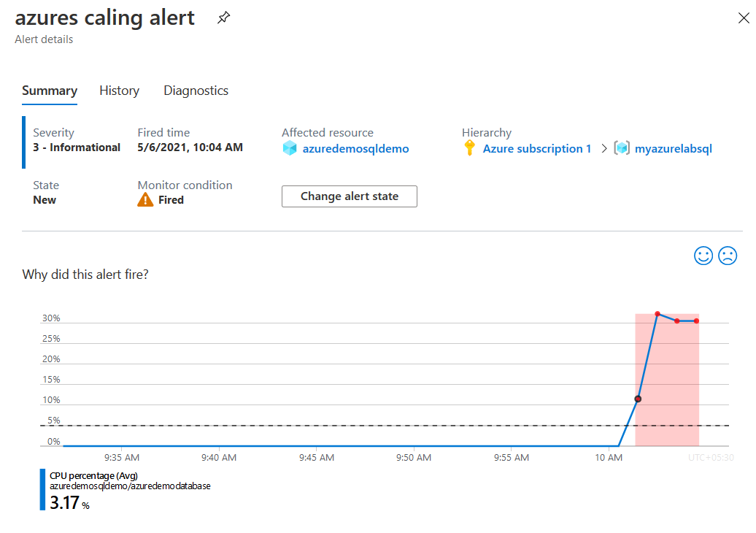Expand the hierarchy chevron after Azure subscription 1
Image resolution: width=756 pixels, height=533 pixels.
pos(604,148)
